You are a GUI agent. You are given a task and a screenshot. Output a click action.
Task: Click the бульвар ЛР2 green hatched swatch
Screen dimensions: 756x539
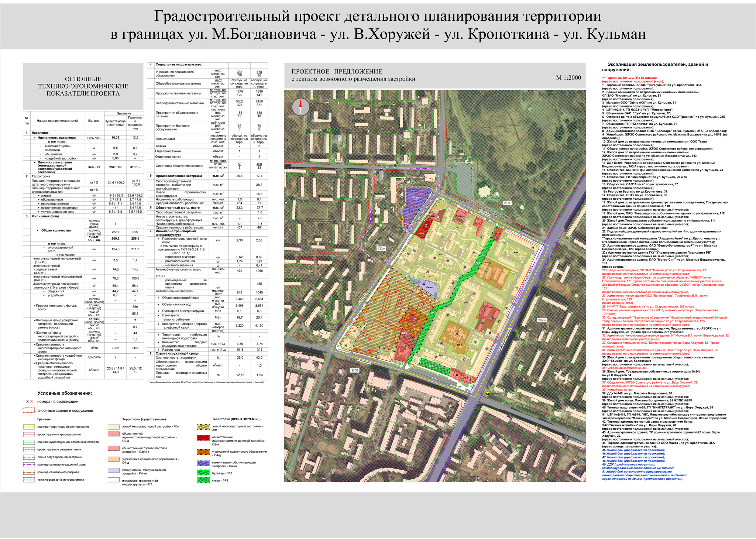(x=203, y=473)
